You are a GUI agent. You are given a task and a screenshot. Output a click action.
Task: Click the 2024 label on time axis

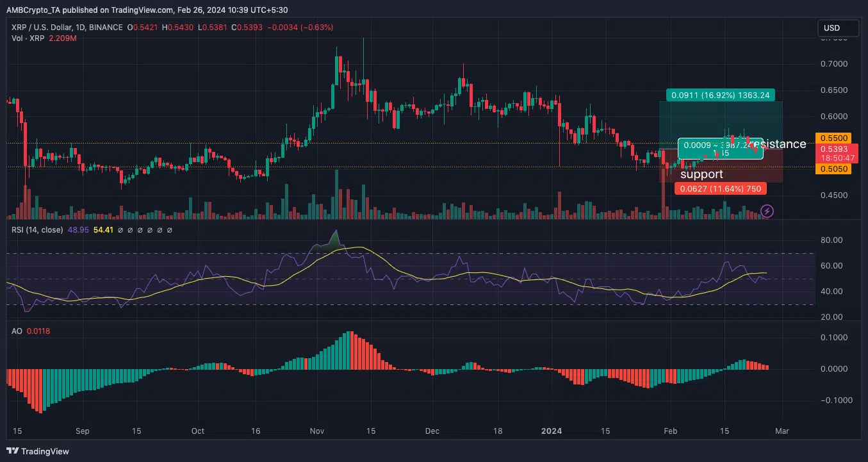click(x=551, y=431)
